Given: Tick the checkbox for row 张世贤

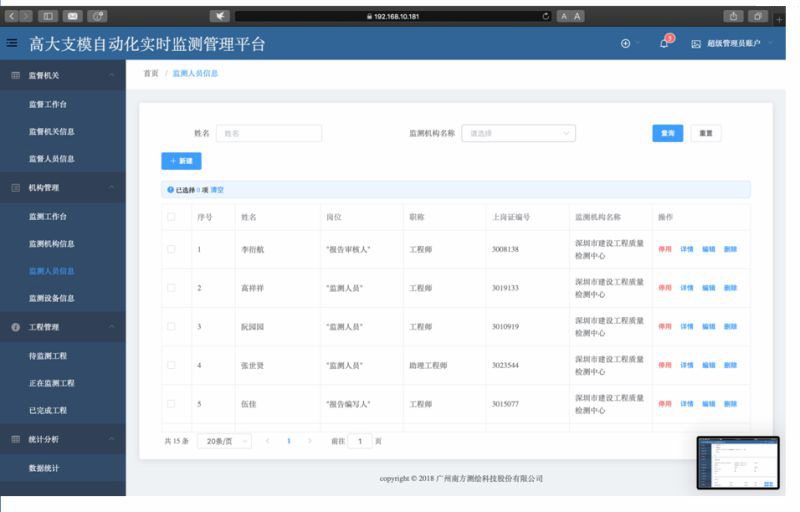Looking at the screenshot, I should pyautogui.click(x=171, y=365).
